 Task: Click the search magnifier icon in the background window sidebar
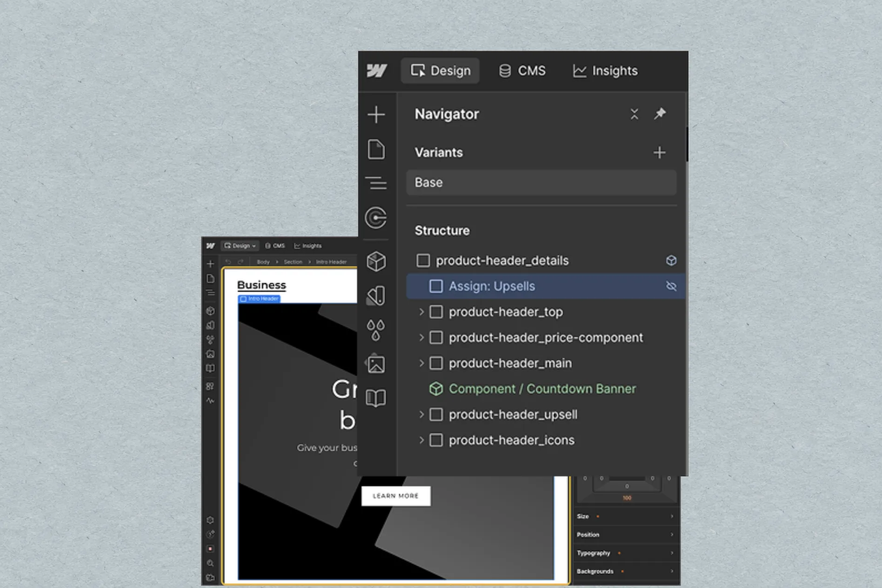210,563
